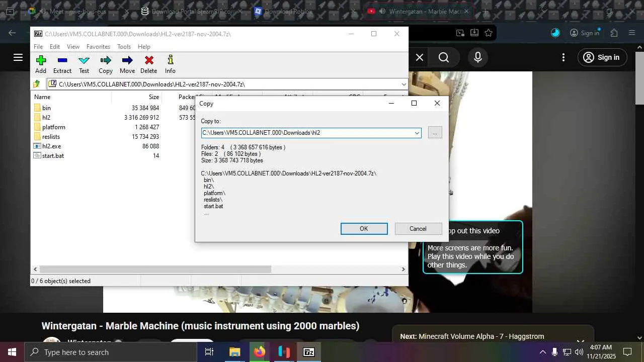
Task: Clear the YouTube search with the X icon
Action: (420, 57)
